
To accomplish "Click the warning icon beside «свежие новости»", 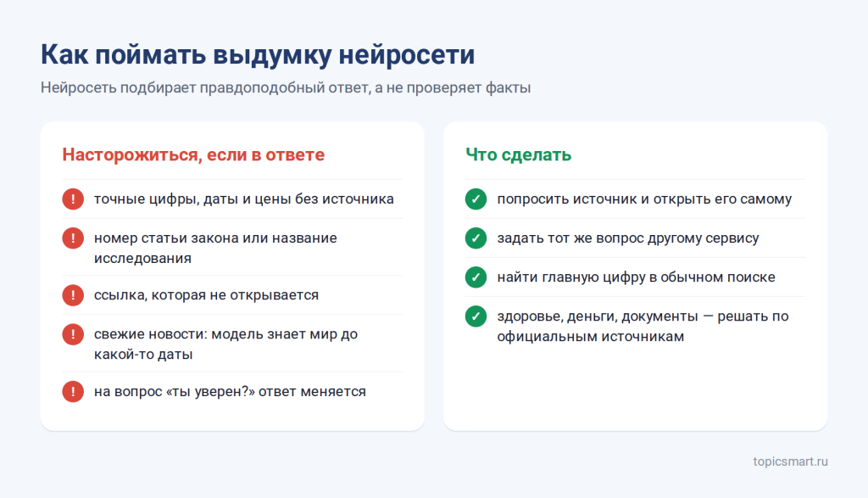I will [73, 334].
